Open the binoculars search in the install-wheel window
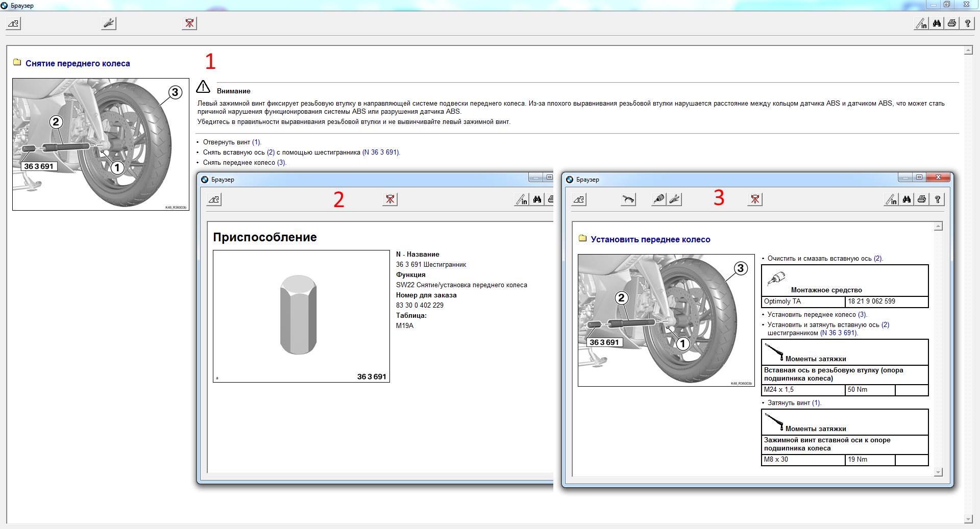 906,199
